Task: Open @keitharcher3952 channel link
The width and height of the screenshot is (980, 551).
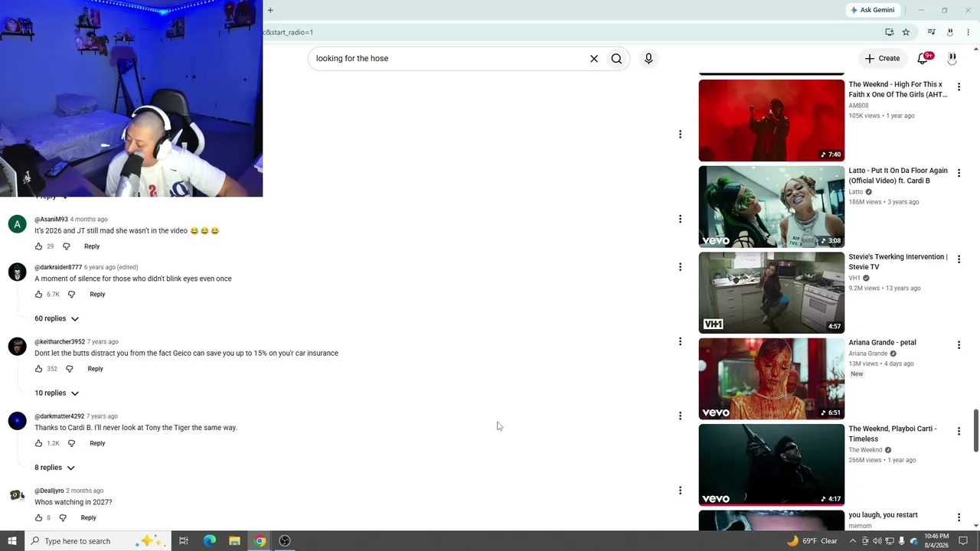Action: [60, 342]
